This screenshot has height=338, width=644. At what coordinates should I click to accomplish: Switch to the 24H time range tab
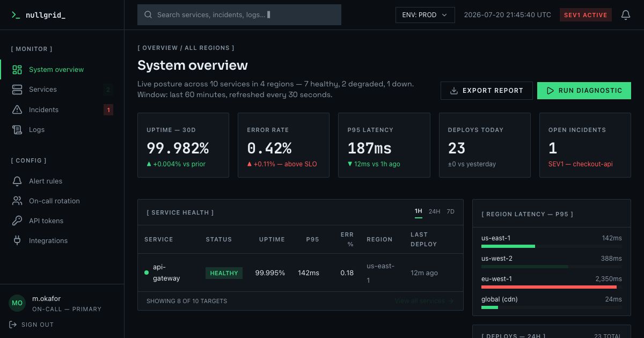pos(434,212)
